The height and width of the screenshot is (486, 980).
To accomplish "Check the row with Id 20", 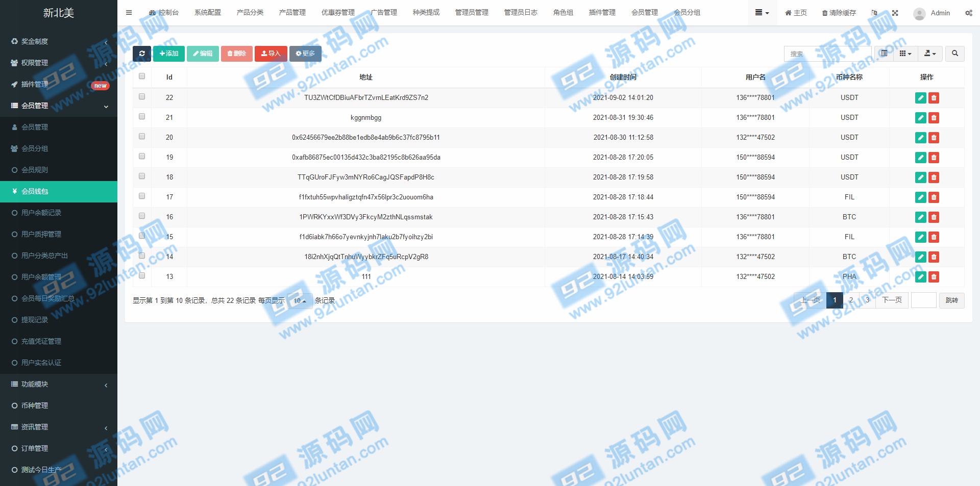I will click(x=142, y=137).
